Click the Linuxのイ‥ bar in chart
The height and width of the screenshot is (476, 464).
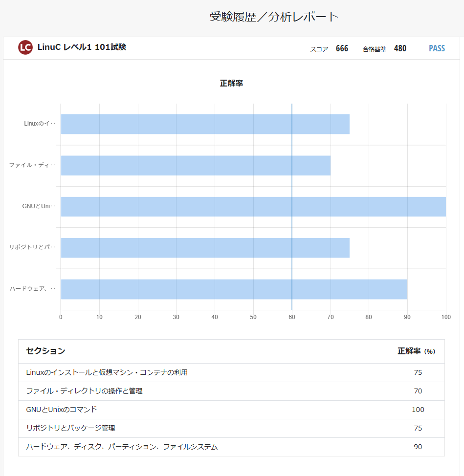205,124
